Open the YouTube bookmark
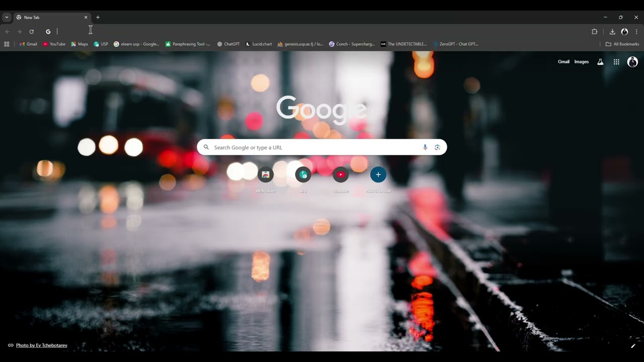The width and height of the screenshot is (644, 362). (x=54, y=44)
